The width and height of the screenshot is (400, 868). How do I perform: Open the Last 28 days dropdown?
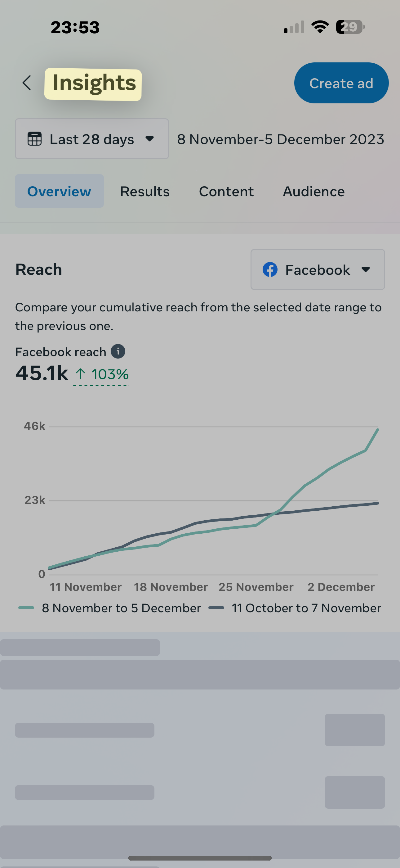(x=92, y=139)
